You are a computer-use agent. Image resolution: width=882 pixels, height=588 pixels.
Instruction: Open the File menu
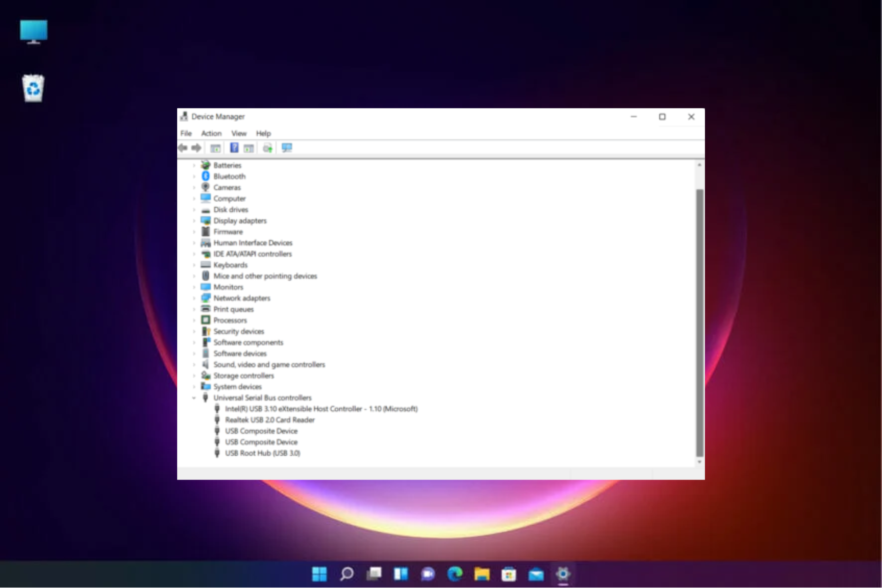click(186, 133)
